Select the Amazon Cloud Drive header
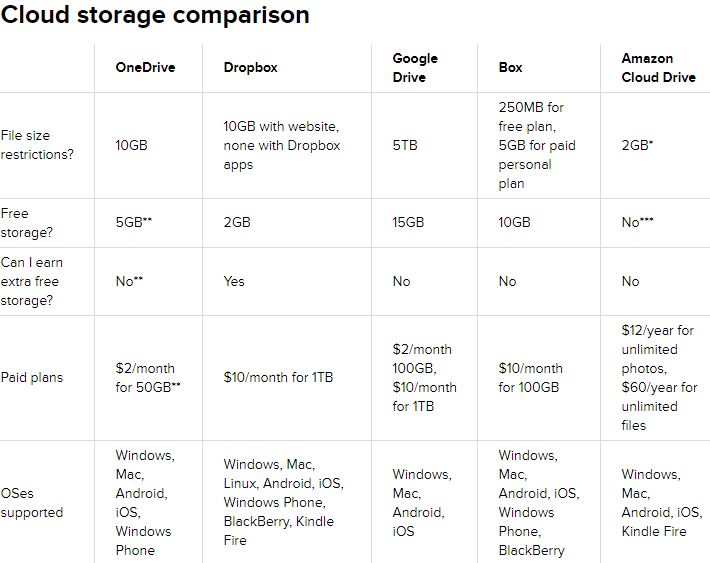 click(658, 67)
